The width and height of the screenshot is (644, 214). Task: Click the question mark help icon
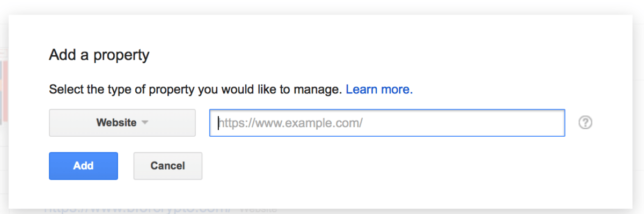coord(585,123)
